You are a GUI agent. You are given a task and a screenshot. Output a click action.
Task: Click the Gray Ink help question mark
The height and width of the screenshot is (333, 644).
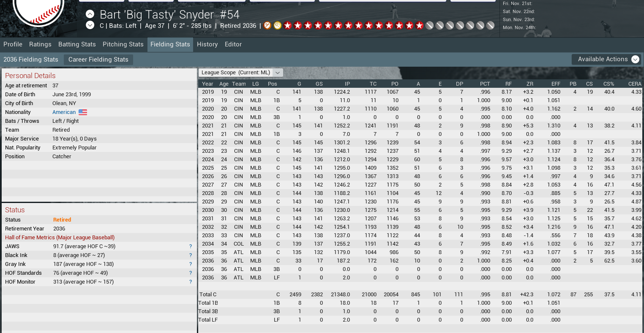click(191, 264)
